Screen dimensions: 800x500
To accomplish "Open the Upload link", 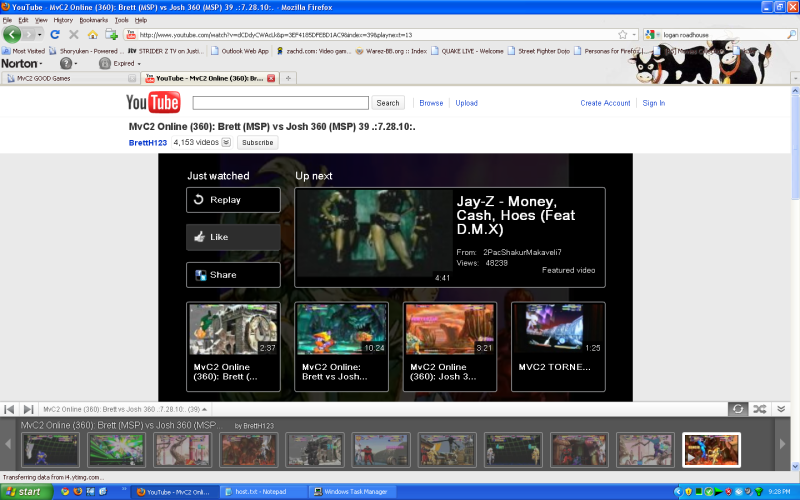I will coord(466,103).
